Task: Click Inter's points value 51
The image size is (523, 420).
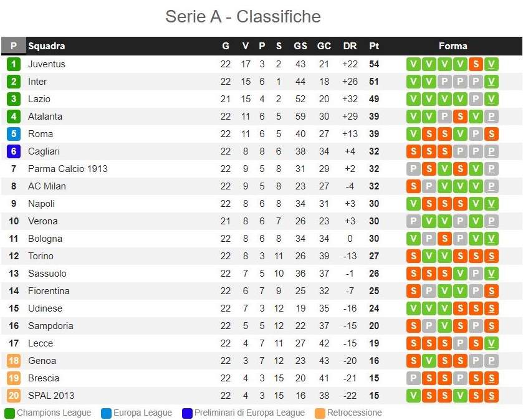Action: 374,82
